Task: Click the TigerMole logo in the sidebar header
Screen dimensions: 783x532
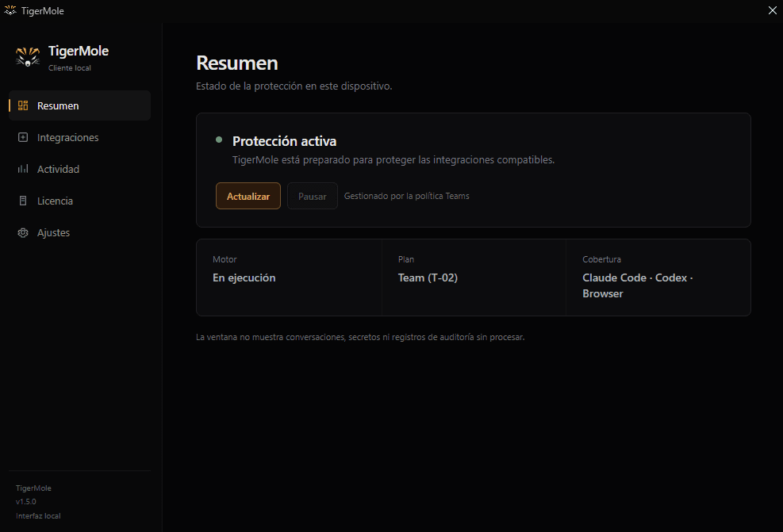Action: coord(28,56)
